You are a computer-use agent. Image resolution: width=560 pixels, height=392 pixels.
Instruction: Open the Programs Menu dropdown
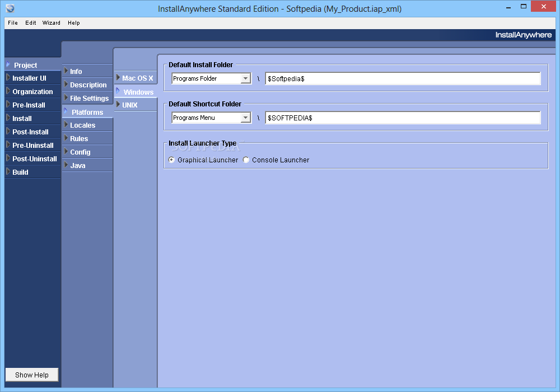(x=212, y=118)
